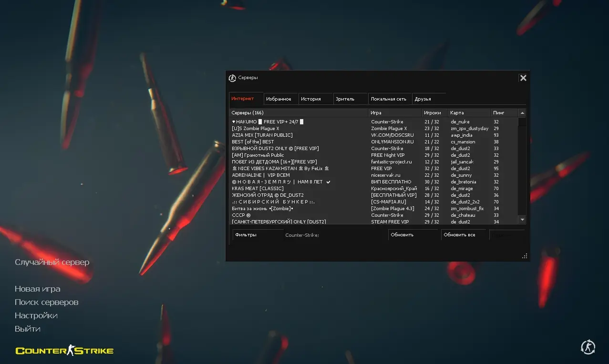
Task: Click Случайный сервер in main menu
Action: (x=52, y=262)
